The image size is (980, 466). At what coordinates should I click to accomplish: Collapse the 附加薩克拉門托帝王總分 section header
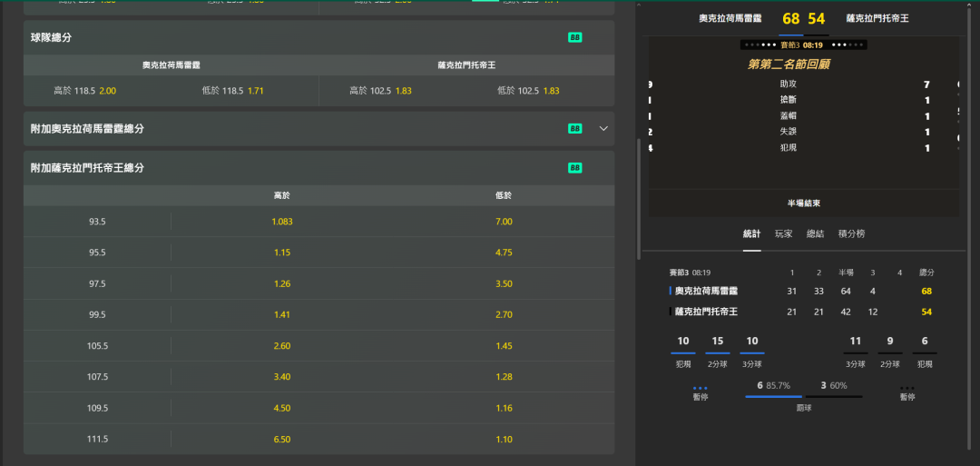[318, 168]
